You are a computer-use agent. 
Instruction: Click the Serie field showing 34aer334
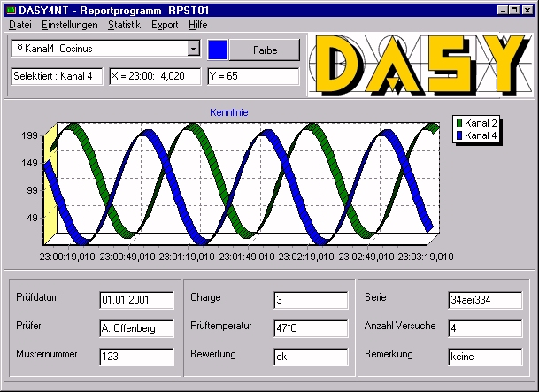pos(485,300)
